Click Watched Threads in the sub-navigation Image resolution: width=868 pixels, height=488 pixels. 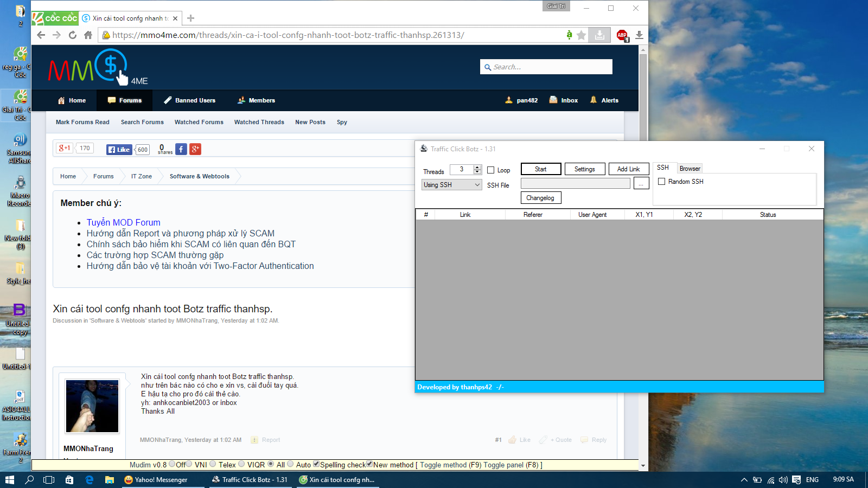259,123
